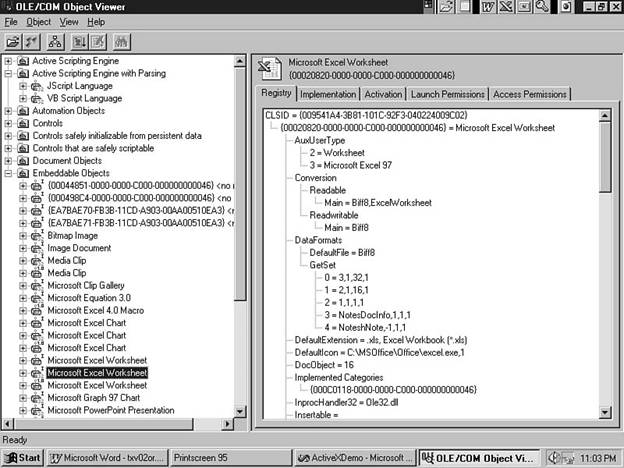Click the Bitmap Image entry icon
Screen dimensions: 624x468
[x=38, y=235]
